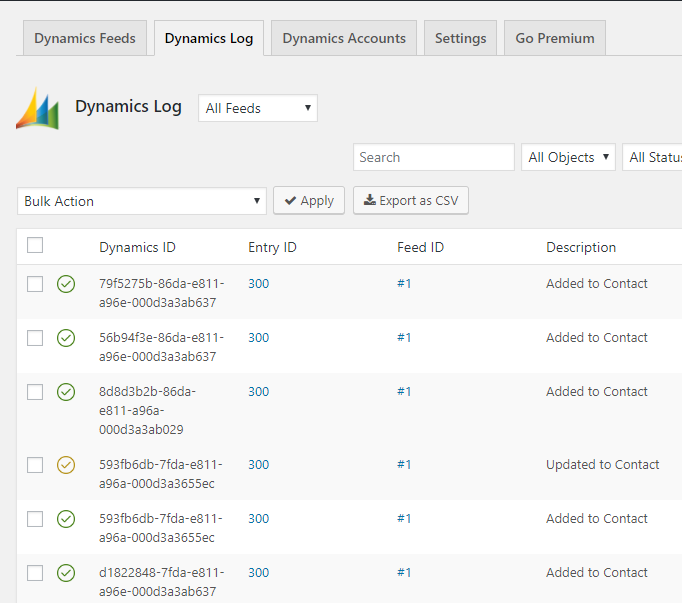Open Feed #1 link in 79f5275b row
The height and width of the screenshot is (603, 682).
tap(404, 284)
